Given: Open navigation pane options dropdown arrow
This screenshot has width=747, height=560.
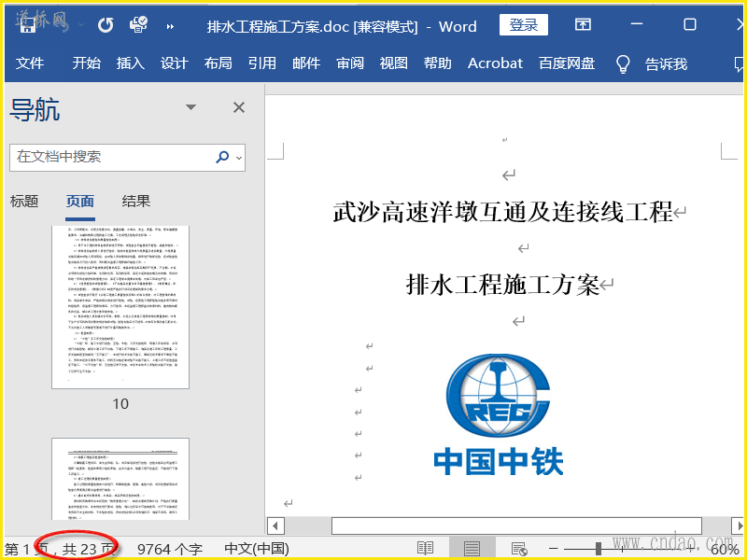Looking at the screenshot, I should pyautogui.click(x=191, y=107).
